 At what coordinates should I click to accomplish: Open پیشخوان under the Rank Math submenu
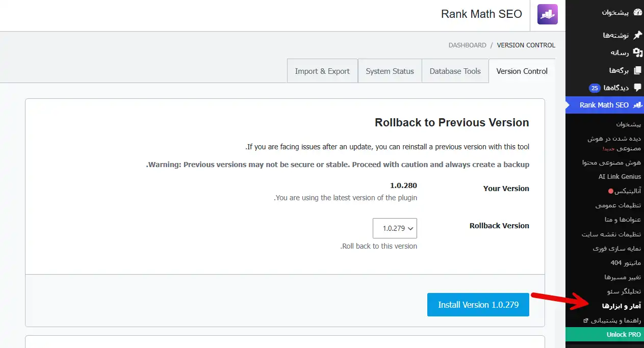pyautogui.click(x=628, y=124)
